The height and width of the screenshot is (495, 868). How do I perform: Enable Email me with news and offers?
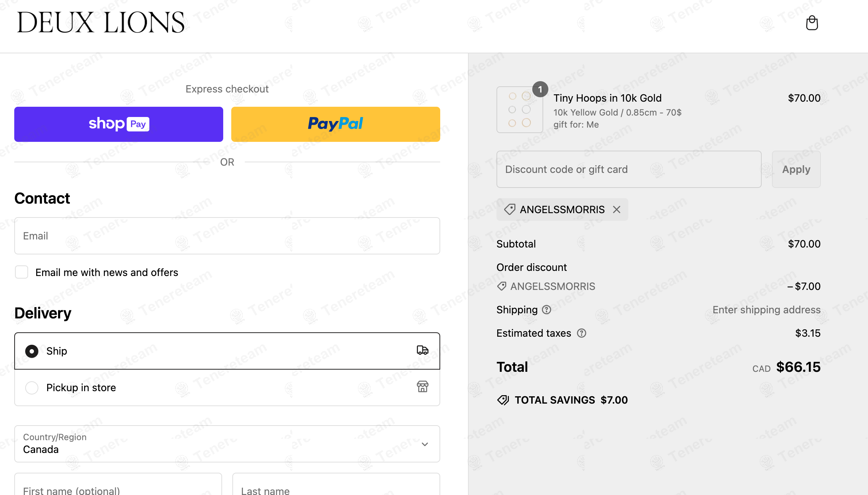pos(22,272)
